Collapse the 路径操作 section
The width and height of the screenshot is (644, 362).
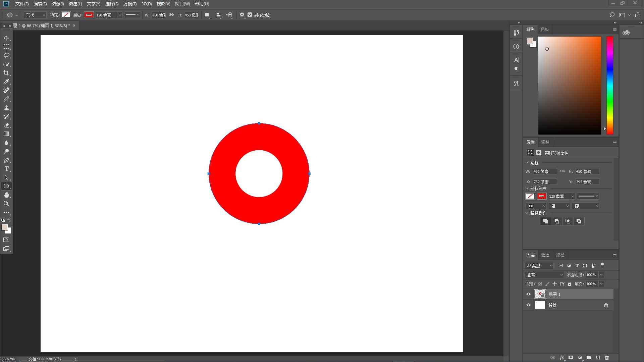527,213
